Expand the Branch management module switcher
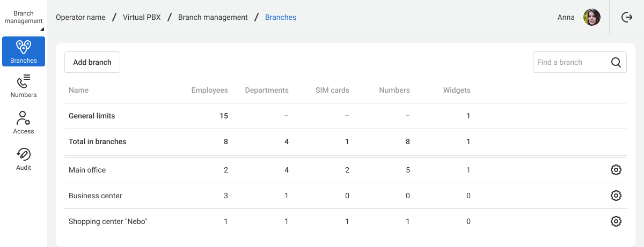This screenshot has height=247, width=644. 24,17
